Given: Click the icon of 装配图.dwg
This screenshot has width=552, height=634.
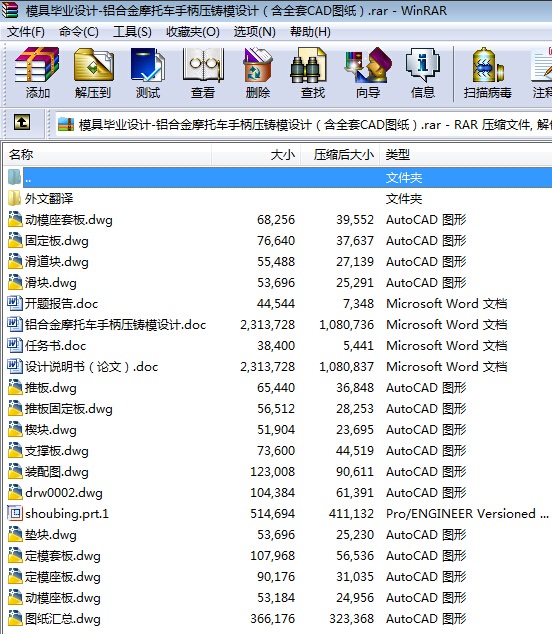Looking at the screenshot, I should point(15,471).
